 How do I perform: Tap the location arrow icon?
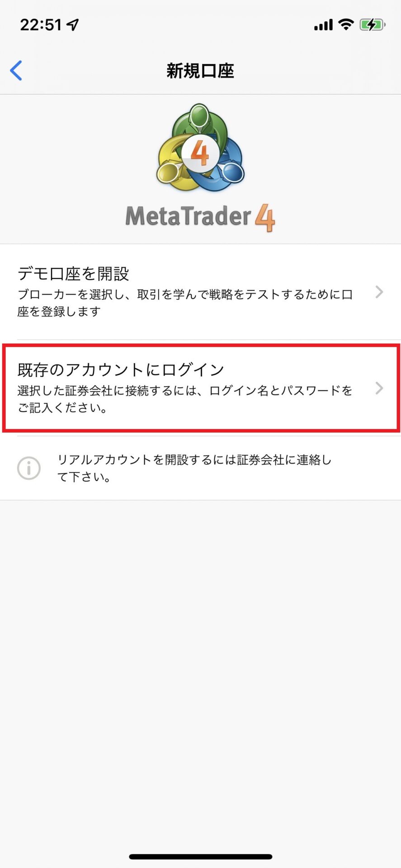point(73,24)
